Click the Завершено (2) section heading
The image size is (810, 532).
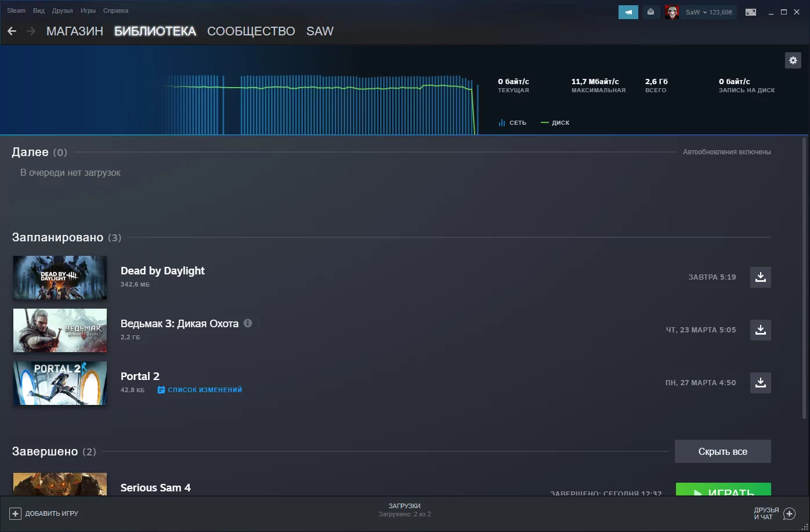point(54,451)
